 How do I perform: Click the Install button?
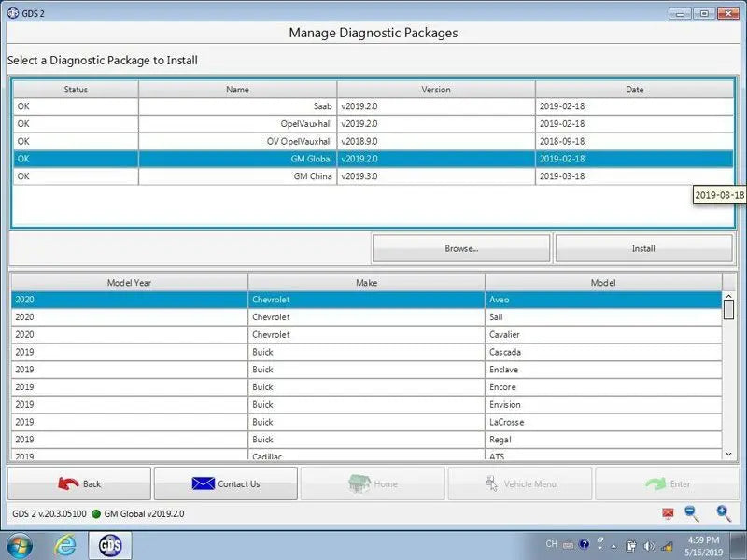pyautogui.click(x=643, y=248)
